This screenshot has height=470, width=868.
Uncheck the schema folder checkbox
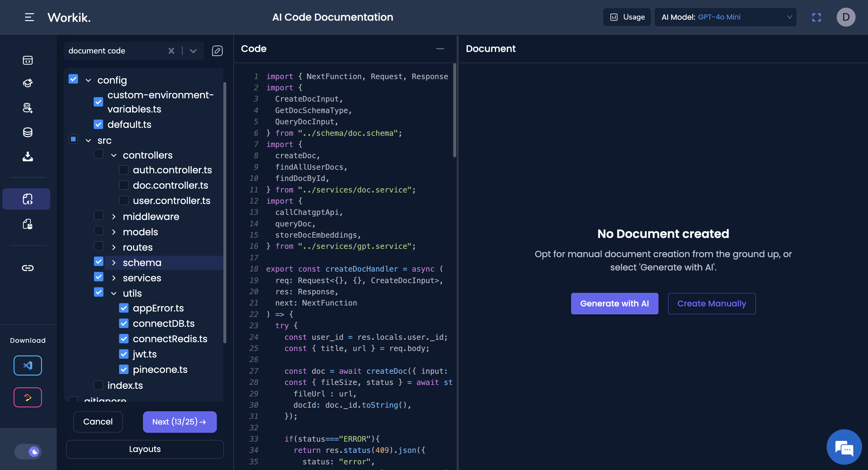(98, 261)
